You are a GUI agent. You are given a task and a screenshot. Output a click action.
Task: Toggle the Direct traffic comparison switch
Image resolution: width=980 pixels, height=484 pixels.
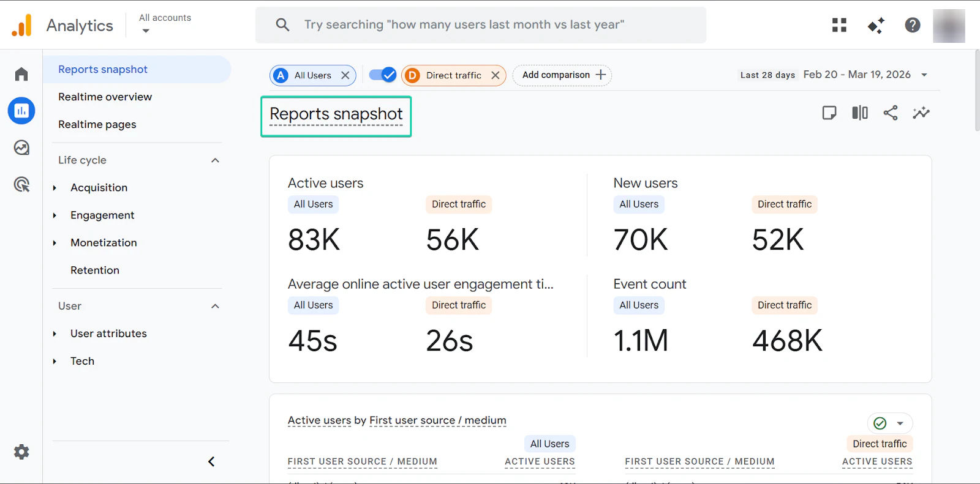click(383, 75)
